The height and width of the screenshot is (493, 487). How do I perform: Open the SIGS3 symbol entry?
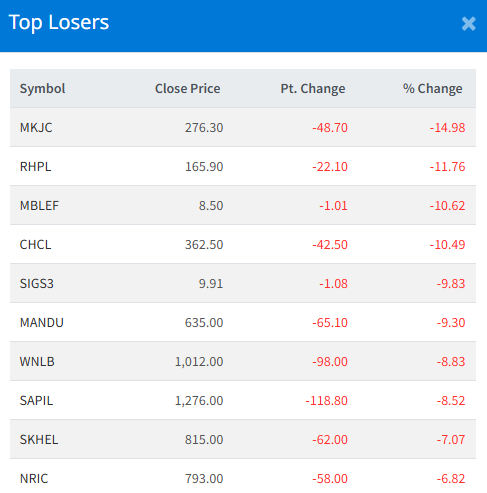tap(37, 284)
